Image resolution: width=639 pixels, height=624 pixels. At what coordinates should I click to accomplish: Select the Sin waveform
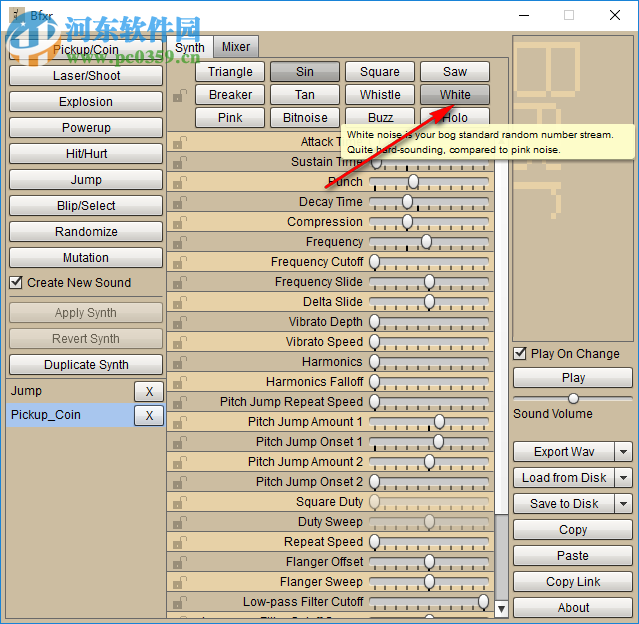(x=305, y=72)
